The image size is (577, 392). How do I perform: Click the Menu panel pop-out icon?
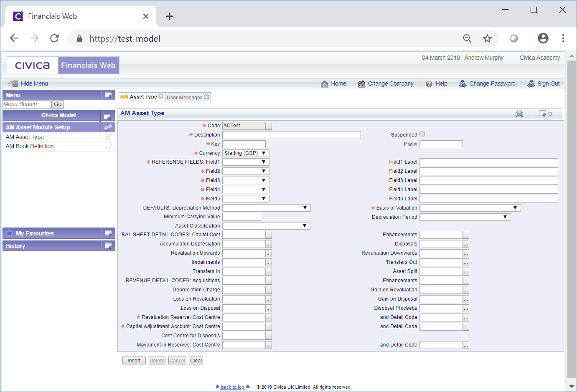coord(108,95)
